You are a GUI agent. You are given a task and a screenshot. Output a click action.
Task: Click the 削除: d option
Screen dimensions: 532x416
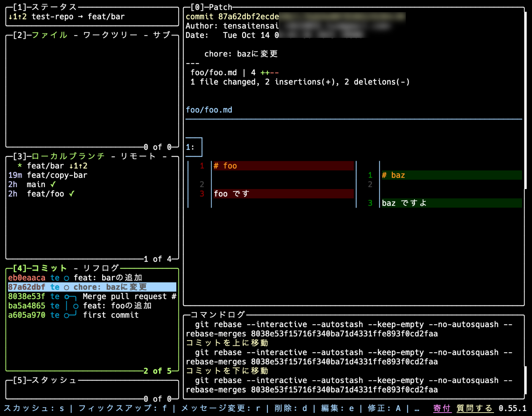tap(291, 408)
